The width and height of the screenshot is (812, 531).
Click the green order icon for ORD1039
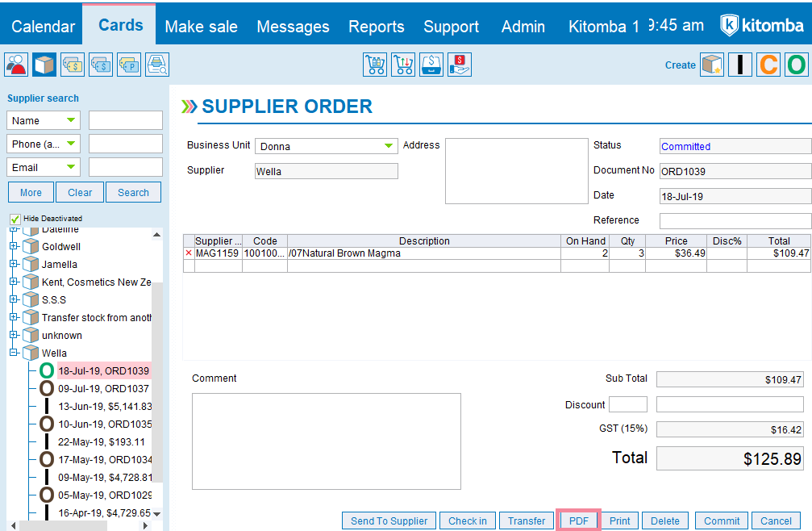(47, 370)
